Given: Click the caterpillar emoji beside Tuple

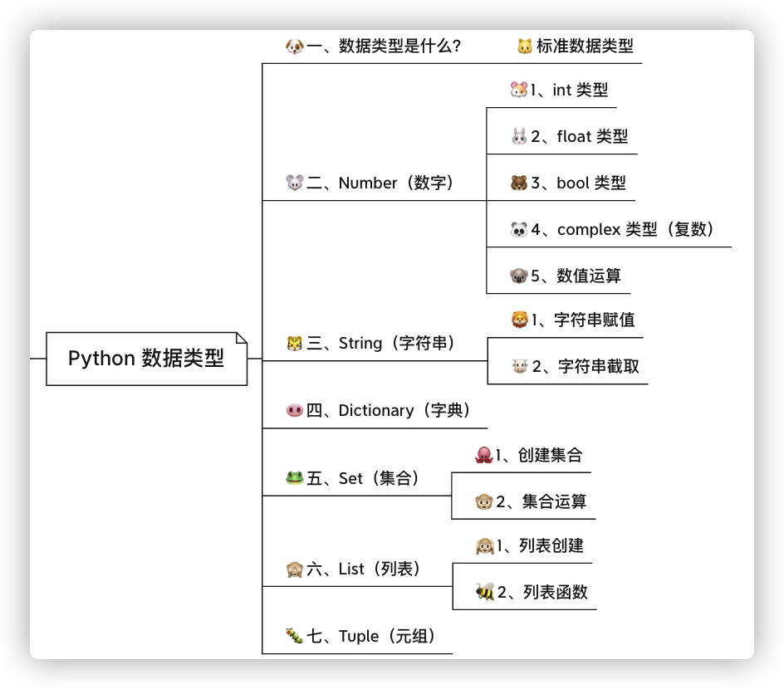Looking at the screenshot, I should pos(295,636).
